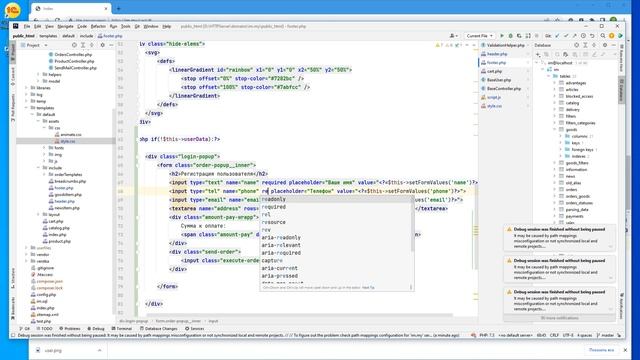The height and width of the screenshot is (360, 640).
Task: Click the 1C desktop icon
Action: click(x=12, y=10)
